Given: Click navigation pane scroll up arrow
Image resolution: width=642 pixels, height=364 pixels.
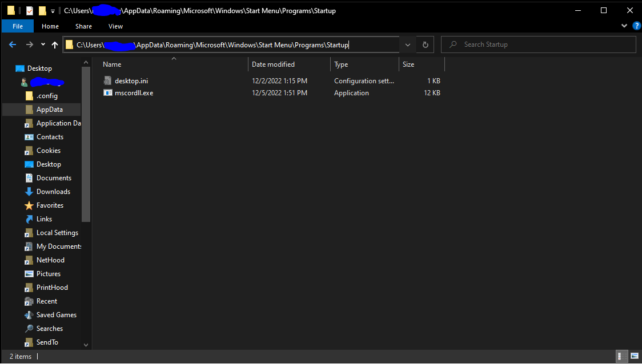Looking at the screenshot, I should (x=86, y=63).
